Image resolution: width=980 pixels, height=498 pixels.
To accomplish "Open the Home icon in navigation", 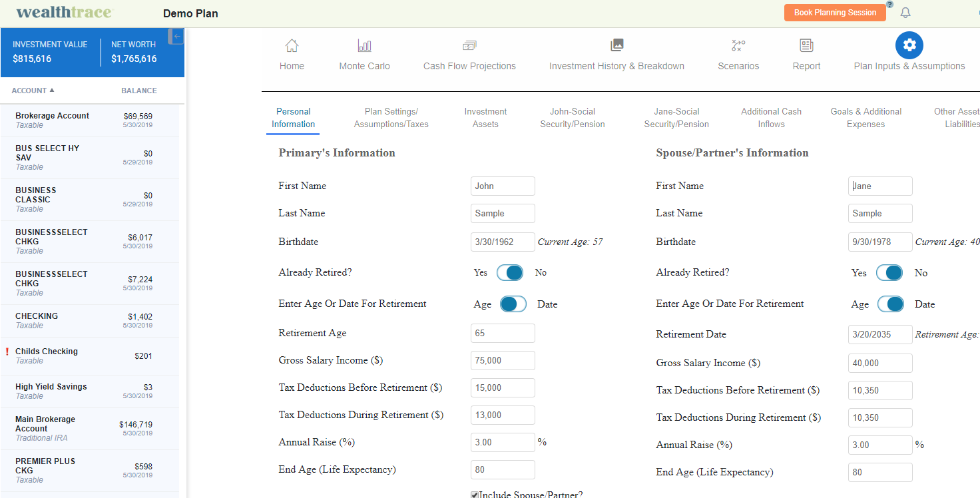I will 292,45.
